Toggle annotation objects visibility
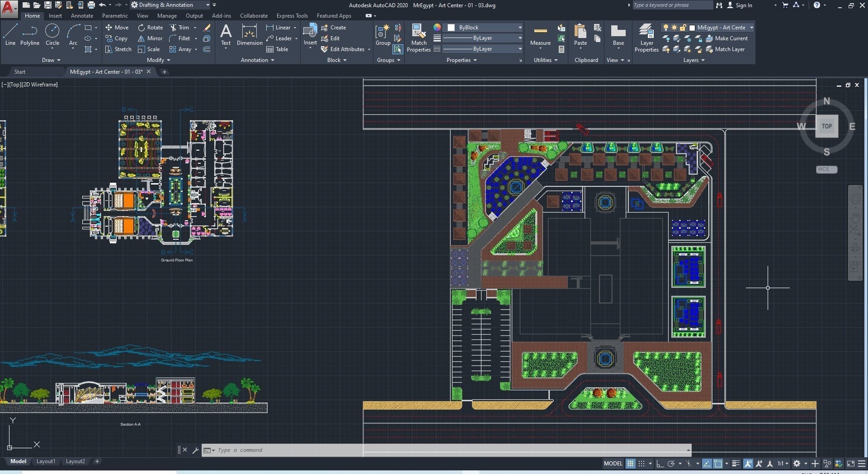The width and height of the screenshot is (868, 474). coord(748,464)
